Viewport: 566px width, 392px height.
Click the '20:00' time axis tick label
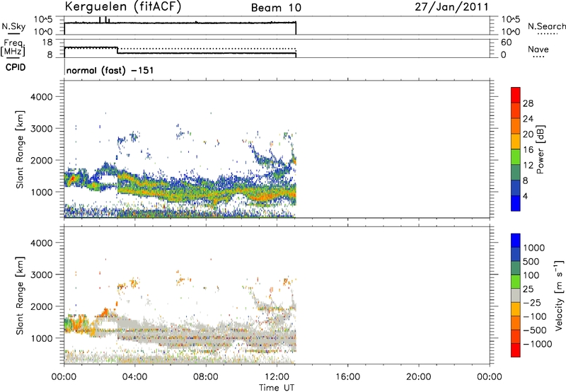coord(418,377)
